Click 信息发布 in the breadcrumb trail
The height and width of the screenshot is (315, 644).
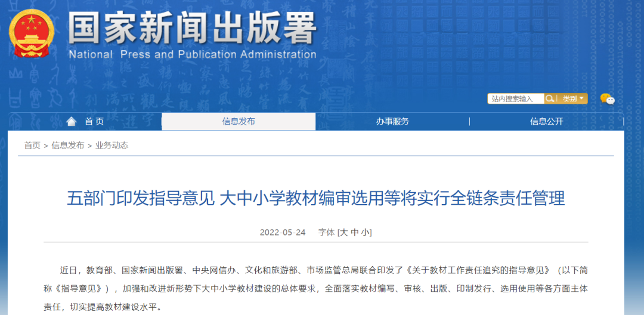[67, 146]
